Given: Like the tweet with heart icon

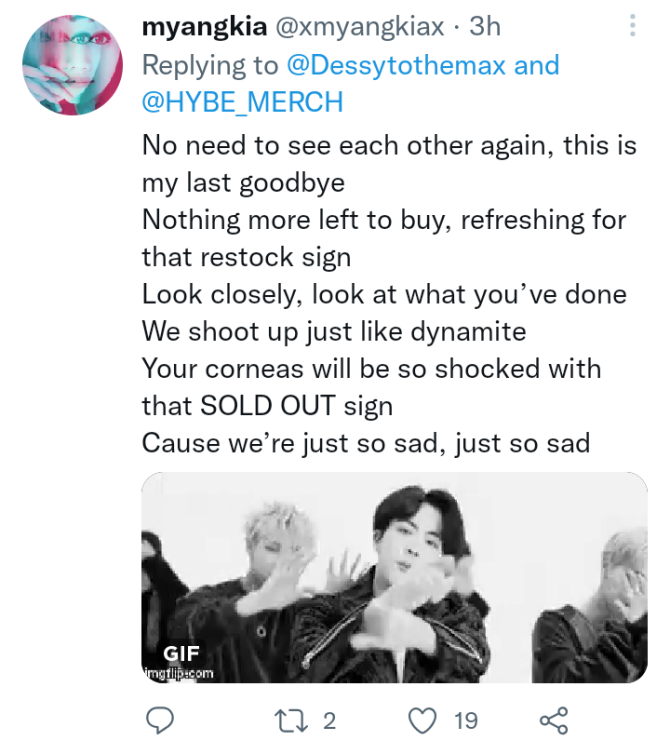Looking at the screenshot, I should 422,721.
